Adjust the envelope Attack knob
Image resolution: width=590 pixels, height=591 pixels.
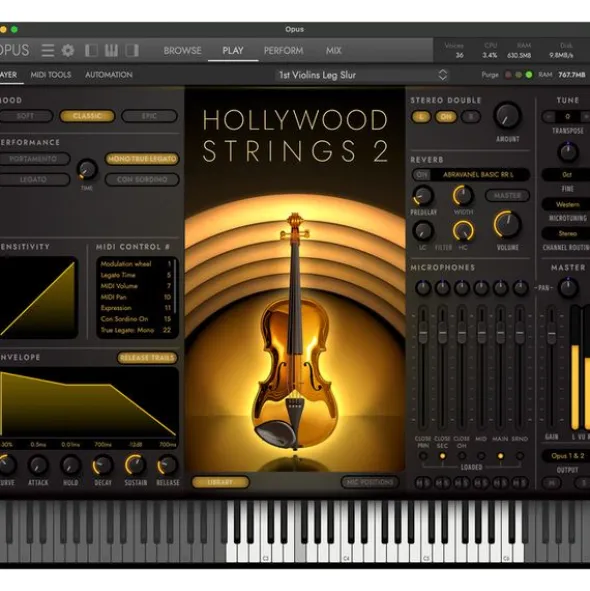(x=38, y=465)
